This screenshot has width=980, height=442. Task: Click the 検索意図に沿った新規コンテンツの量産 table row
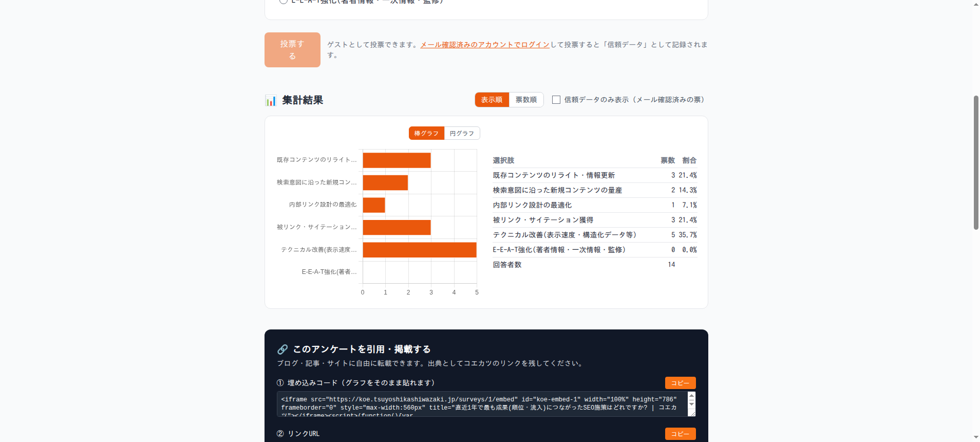[x=595, y=190]
